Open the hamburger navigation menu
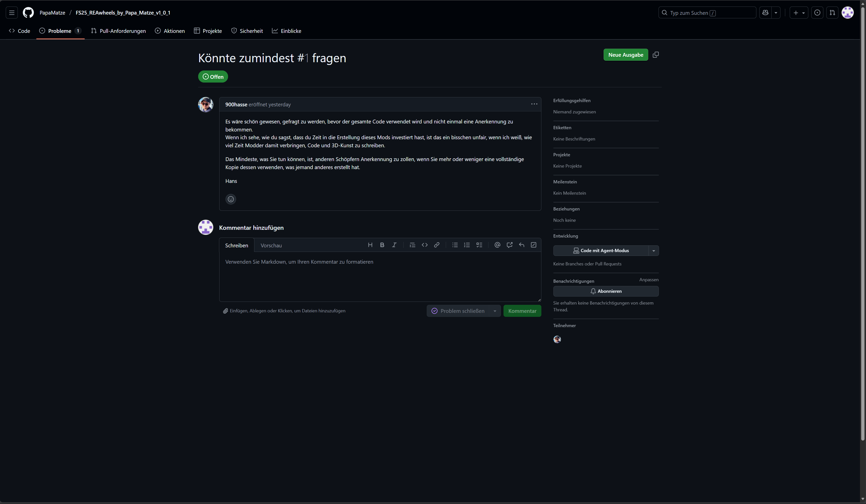Screen dimensions: 866x504 point(12,13)
